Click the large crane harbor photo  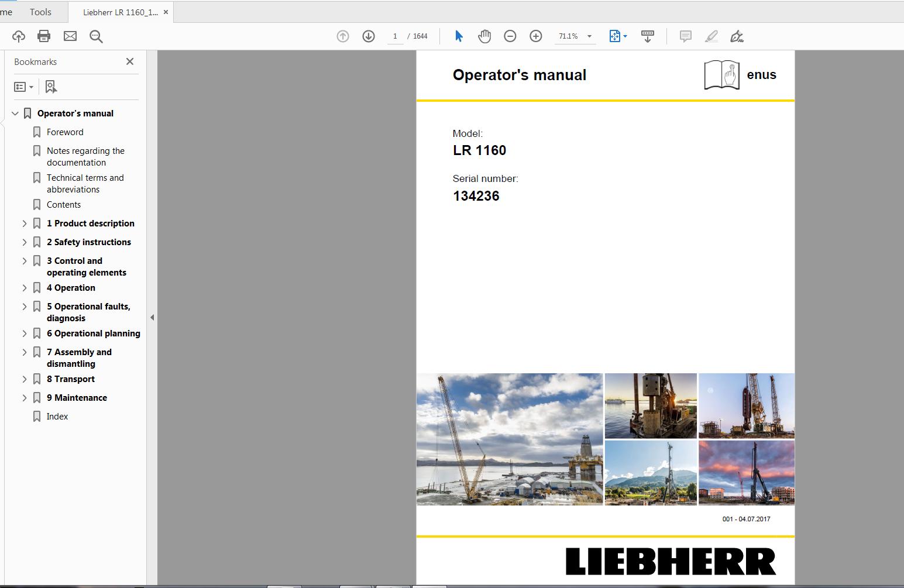click(510, 439)
